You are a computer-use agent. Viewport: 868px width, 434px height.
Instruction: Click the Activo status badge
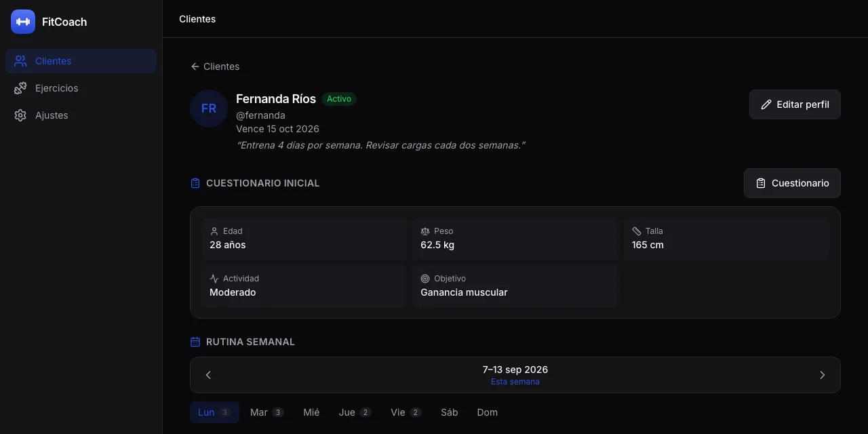point(339,99)
